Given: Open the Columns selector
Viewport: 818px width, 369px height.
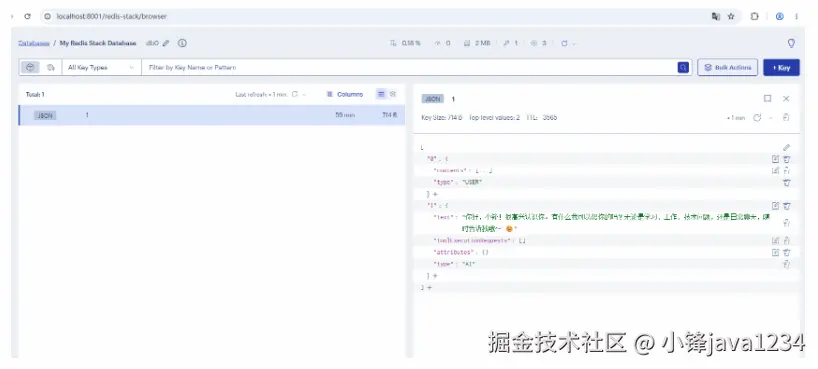Looking at the screenshot, I should [345, 94].
